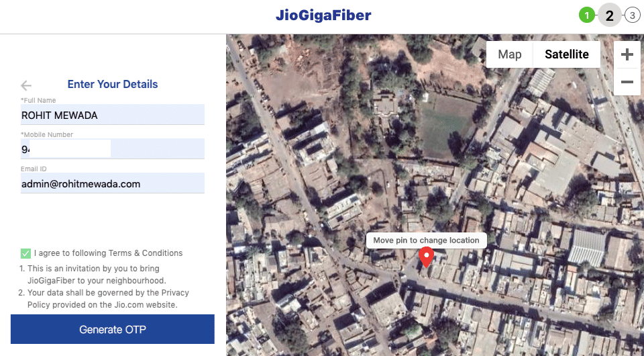This screenshot has width=644, height=356.
Task: Click the step 3 circle indicator
Action: [633, 15]
